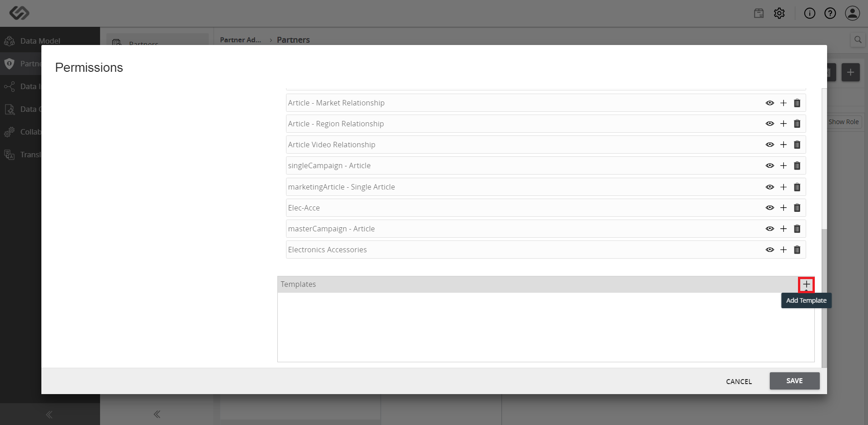Delete Article Video Relationship with trash icon

(797, 145)
